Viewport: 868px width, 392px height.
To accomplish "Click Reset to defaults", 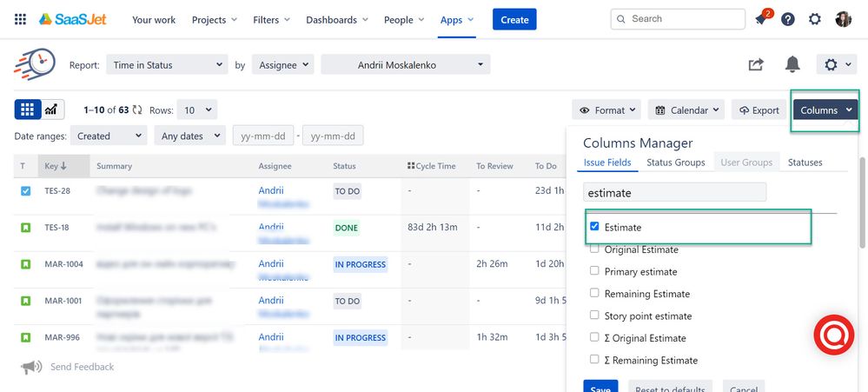I will (670, 387).
